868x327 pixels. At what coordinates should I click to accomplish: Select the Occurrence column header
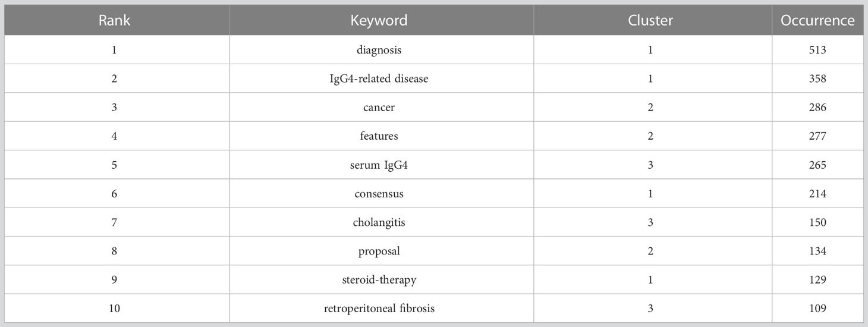point(817,20)
